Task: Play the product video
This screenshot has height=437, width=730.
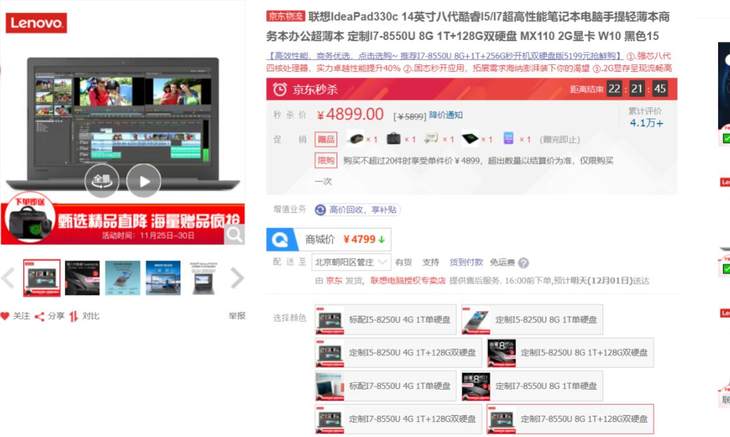Action: (144, 181)
